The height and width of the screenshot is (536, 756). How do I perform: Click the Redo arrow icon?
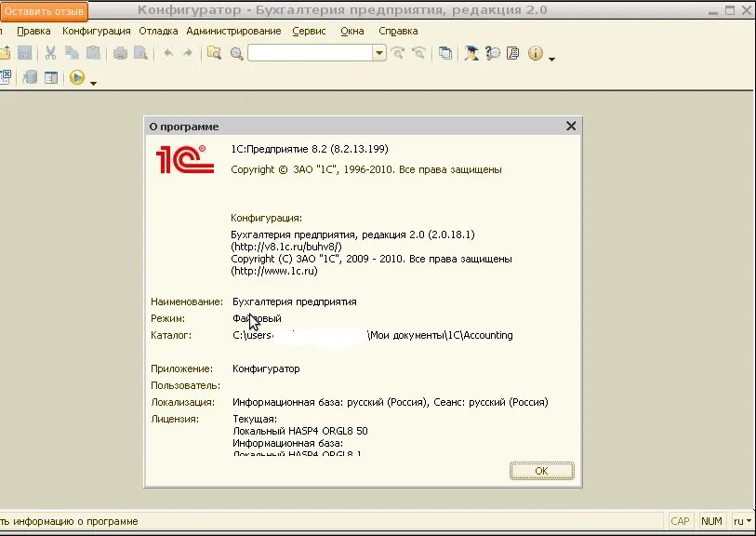point(188,53)
